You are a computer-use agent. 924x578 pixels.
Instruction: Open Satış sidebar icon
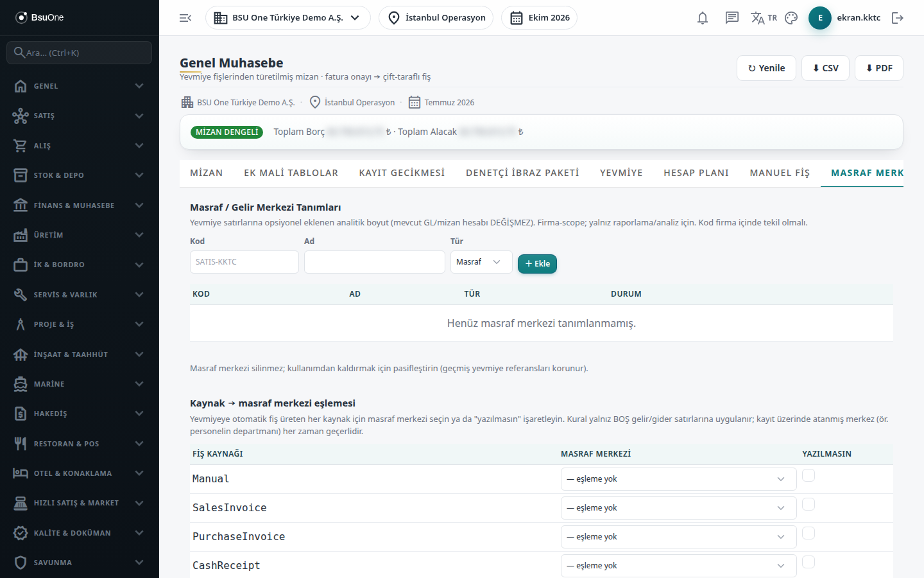pyautogui.click(x=21, y=116)
